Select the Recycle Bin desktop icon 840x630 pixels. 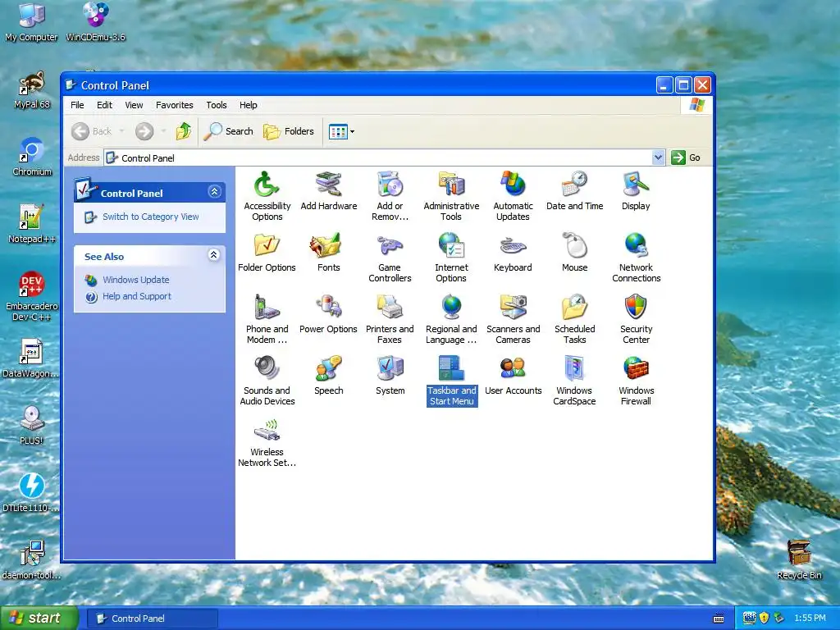click(x=799, y=559)
